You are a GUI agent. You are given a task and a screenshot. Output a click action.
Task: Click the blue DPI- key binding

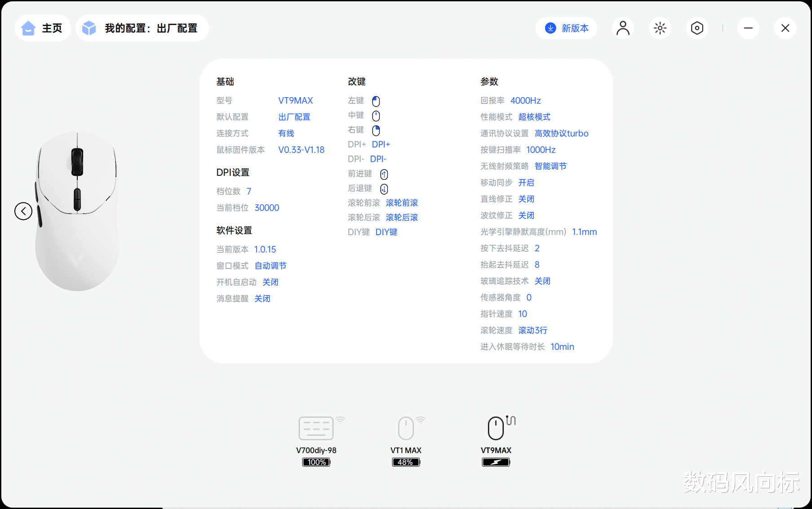(378, 159)
